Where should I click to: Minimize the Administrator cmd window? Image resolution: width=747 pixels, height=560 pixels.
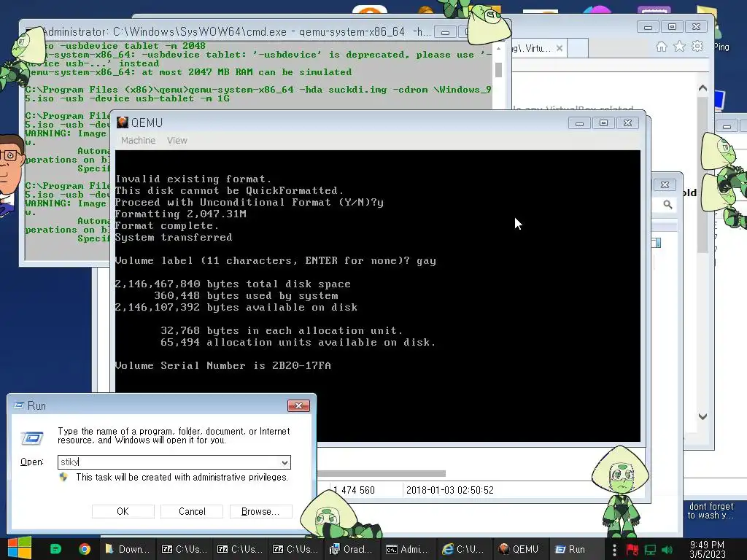point(445,32)
